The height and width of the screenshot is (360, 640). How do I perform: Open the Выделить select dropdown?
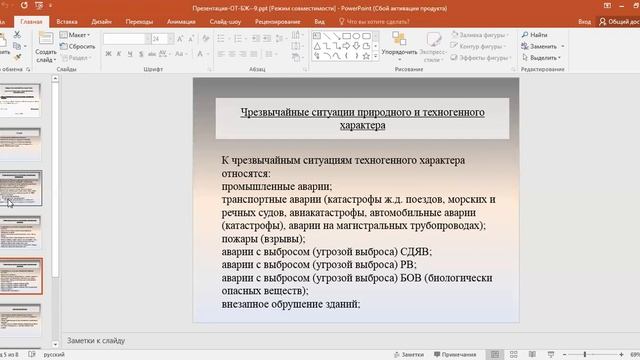pyautogui.click(x=542, y=58)
